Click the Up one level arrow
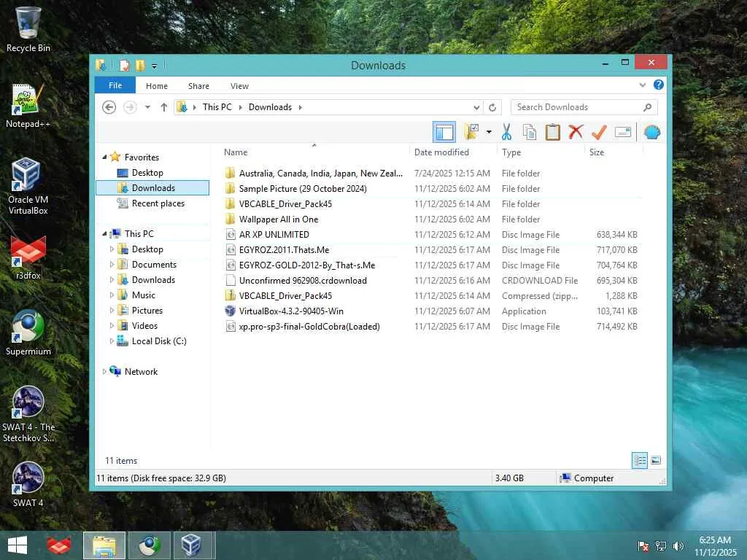This screenshot has width=747, height=560. [164, 107]
